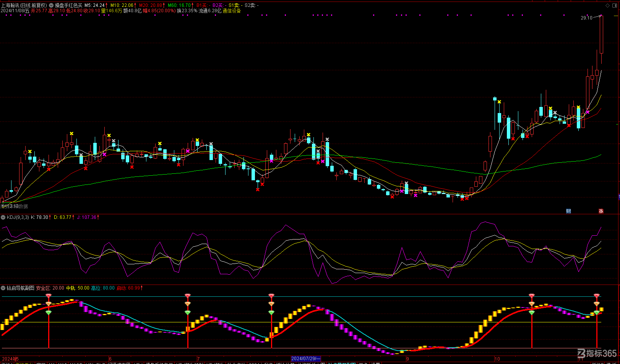Click the 中轨: 50.00 label
The image size is (620, 364).
pos(78,288)
